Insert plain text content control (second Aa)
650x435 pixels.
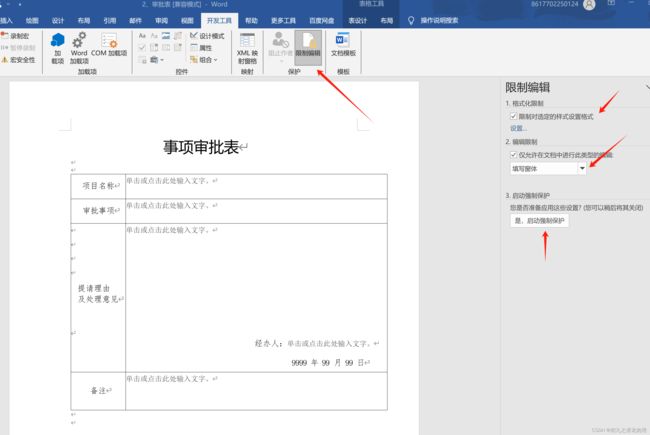click(154, 36)
